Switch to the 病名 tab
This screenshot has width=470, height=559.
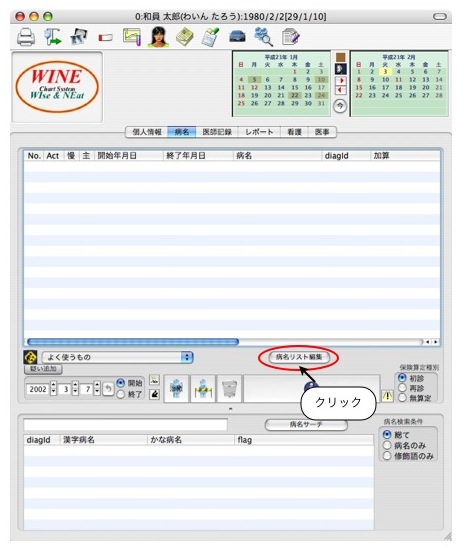[x=182, y=132]
